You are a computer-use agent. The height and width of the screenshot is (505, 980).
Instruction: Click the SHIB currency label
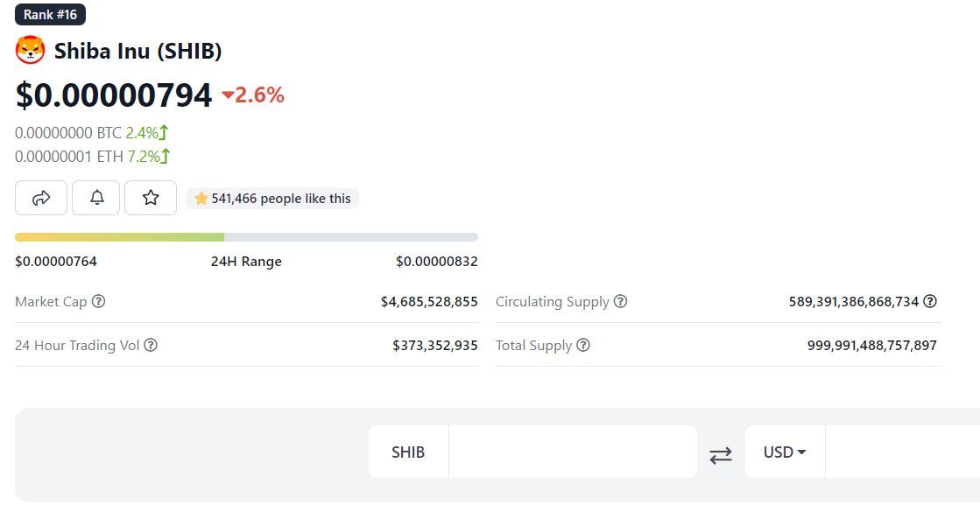408,452
